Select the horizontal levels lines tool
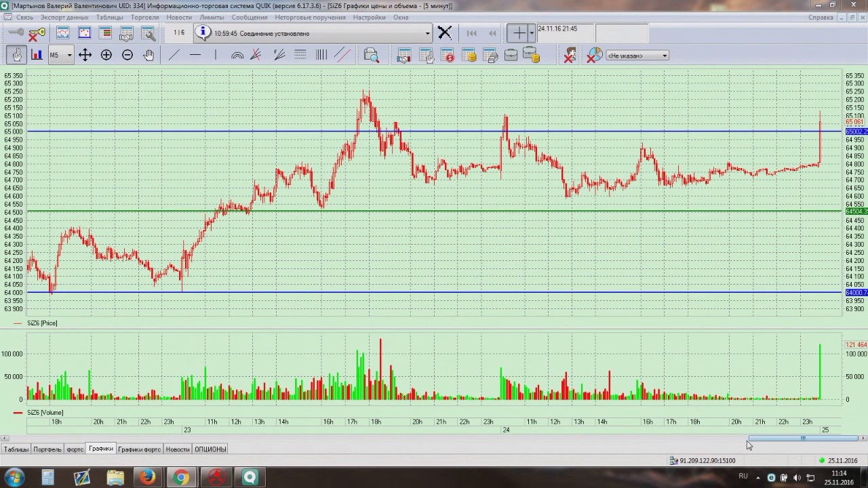The height and width of the screenshot is (488, 868). click(300, 55)
